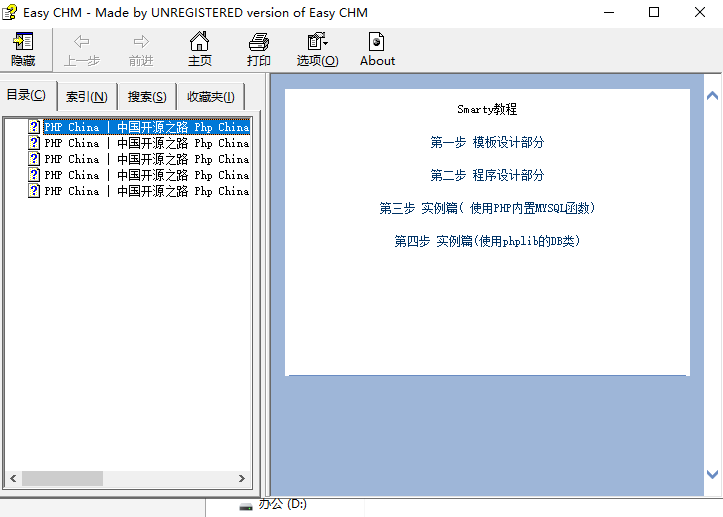Click the content pane scroll-down arrow
Image resolution: width=723 pixels, height=517 pixels.
pos(712,474)
